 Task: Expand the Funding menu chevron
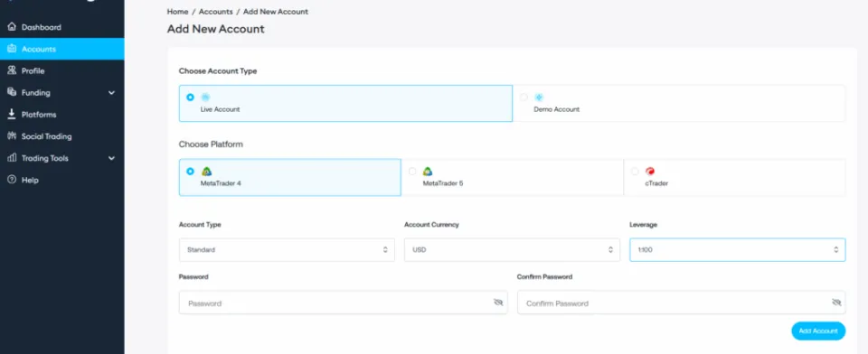point(111,93)
